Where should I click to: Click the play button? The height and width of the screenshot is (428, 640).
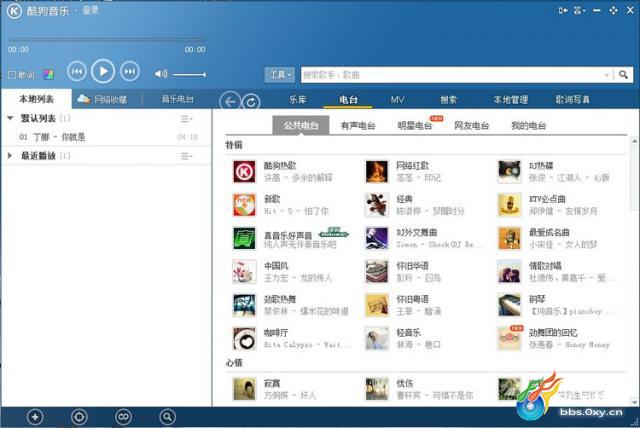pyautogui.click(x=103, y=71)
